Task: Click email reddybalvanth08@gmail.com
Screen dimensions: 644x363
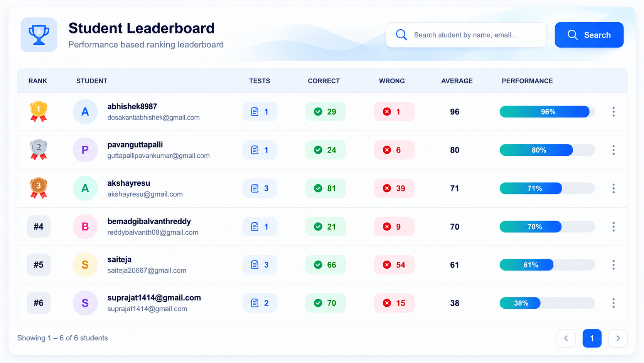Action: tap(153, 232)
